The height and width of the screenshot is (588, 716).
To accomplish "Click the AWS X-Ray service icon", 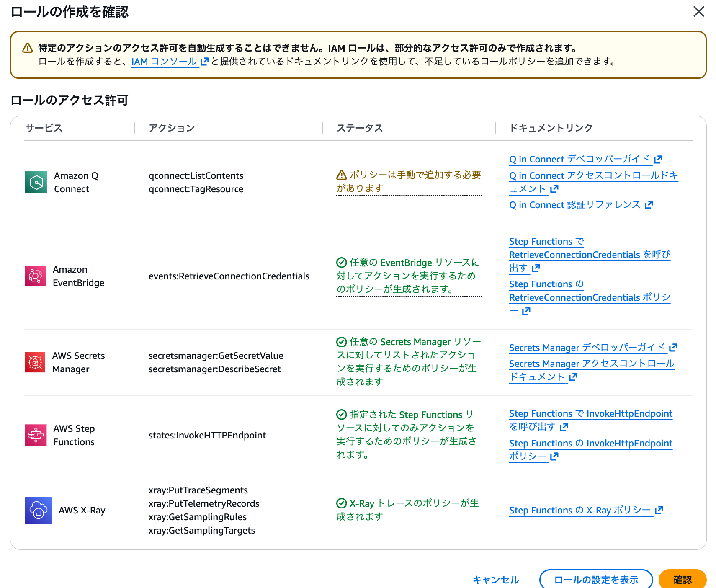I will click(x=38, y=510).
